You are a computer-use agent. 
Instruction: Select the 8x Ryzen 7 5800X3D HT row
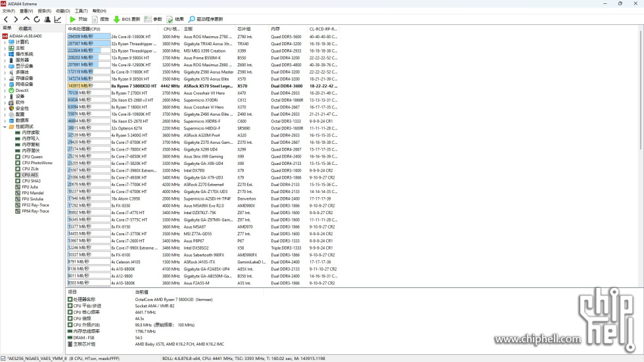tap(202, 86)
